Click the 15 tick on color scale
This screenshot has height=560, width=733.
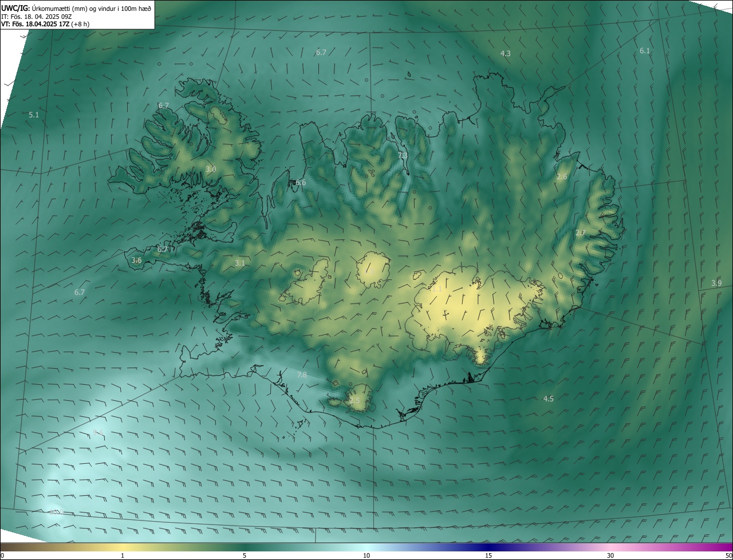[x=488, y=555]
